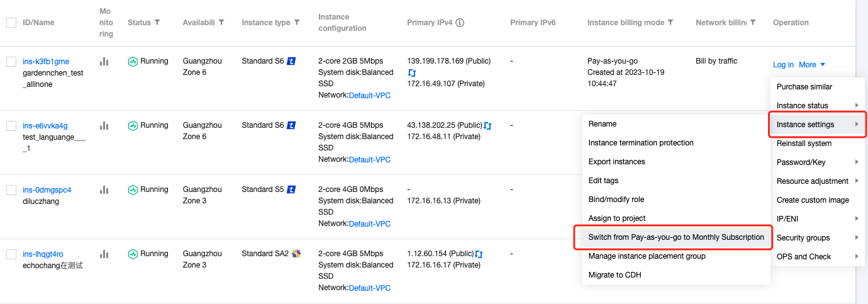Click Log in for first instance
This screenshot has width=868, height=304.
coord(783,65)
